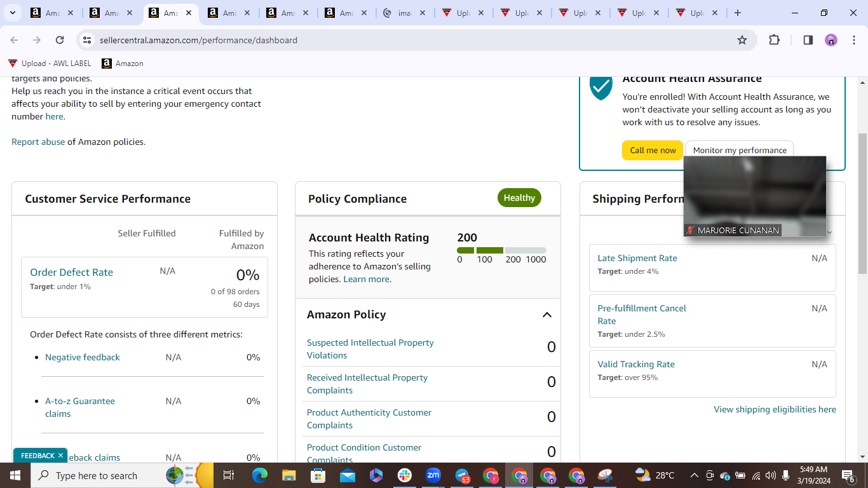The width and height of the screenshot is (868, 488).
Task: Select the active Amazon tab
Action: [171, 13]
